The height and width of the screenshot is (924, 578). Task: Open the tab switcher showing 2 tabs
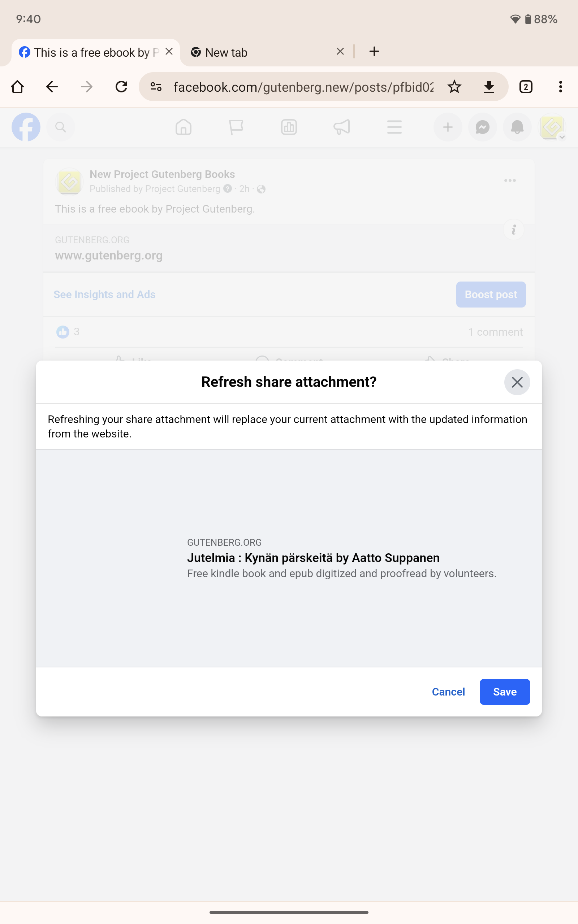(526, 87)
